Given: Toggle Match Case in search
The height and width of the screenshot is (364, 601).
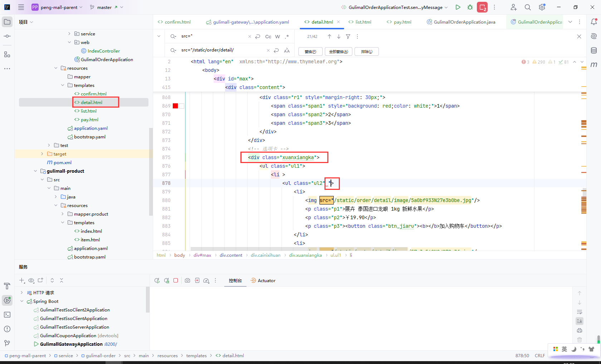Looking at the screenshot, I should tap(268, 36).
